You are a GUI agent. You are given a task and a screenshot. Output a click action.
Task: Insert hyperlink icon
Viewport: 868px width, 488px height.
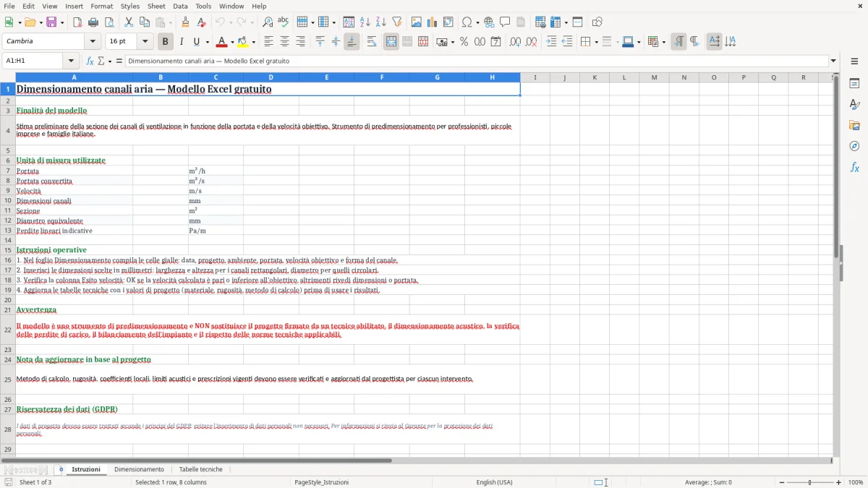click(x=489, y=22)
